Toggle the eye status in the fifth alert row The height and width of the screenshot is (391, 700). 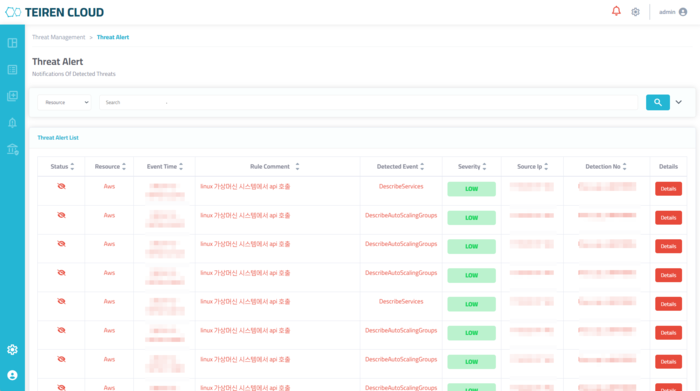click(x=62, y=301)
